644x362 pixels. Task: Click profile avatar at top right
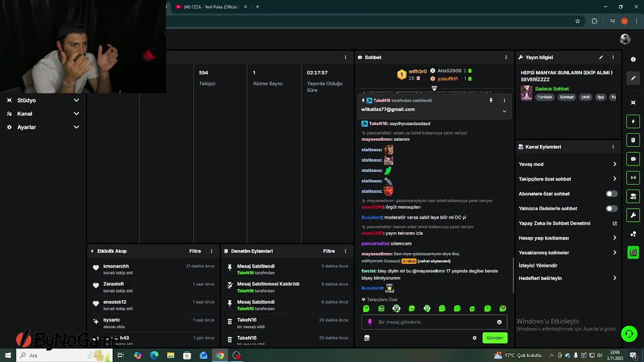click(625, 39)
